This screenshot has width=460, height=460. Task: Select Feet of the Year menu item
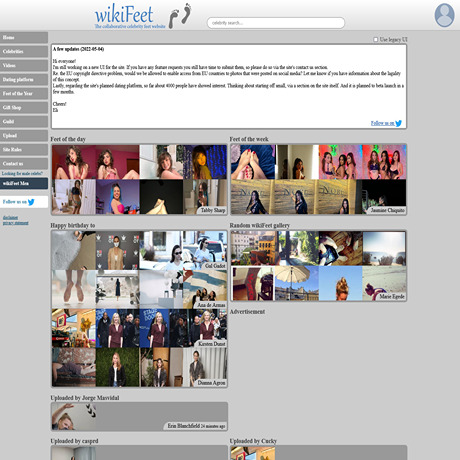[x=24, y=94]
